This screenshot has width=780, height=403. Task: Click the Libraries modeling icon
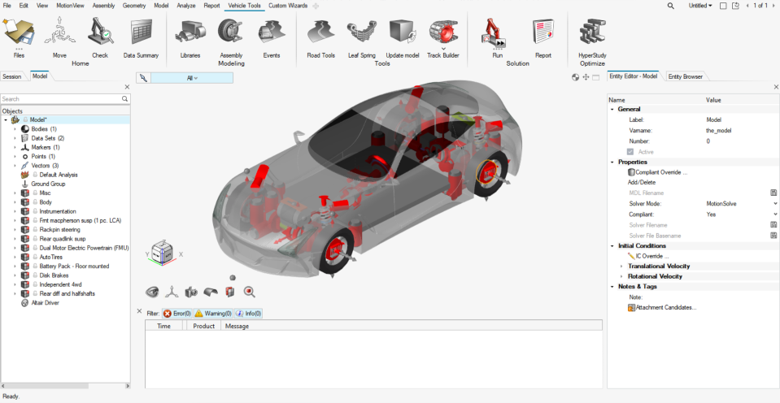coord(190,35)
